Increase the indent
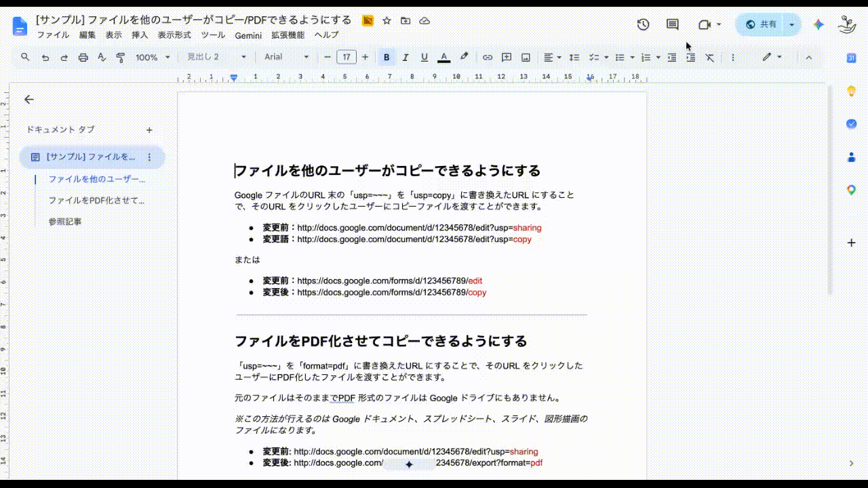868x488 pixels. [x=690, y=58]
